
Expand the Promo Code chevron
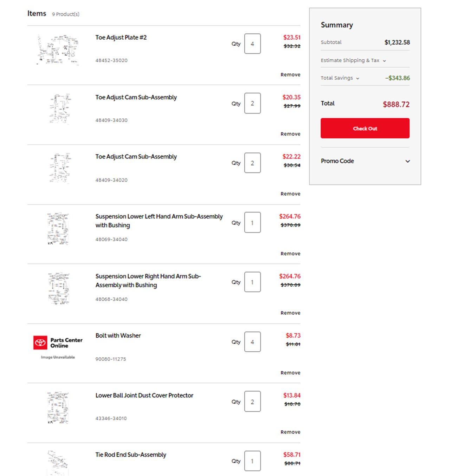[408, 161]
